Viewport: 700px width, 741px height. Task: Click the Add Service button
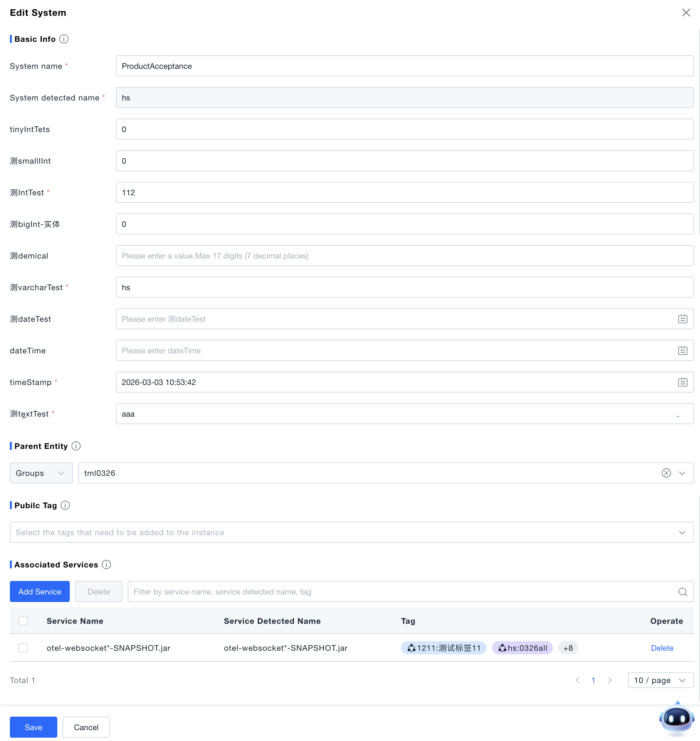[x=40, y=592]
